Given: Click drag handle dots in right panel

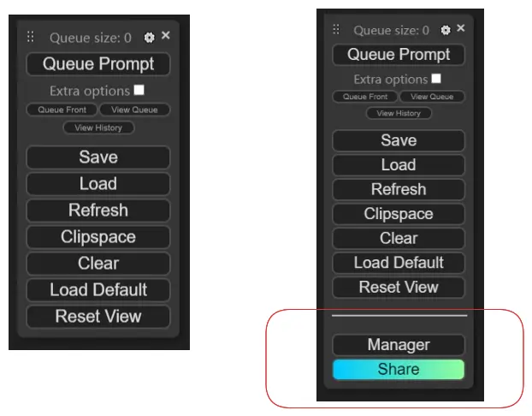Looking at the screenshot, I should tap(336, 29).
